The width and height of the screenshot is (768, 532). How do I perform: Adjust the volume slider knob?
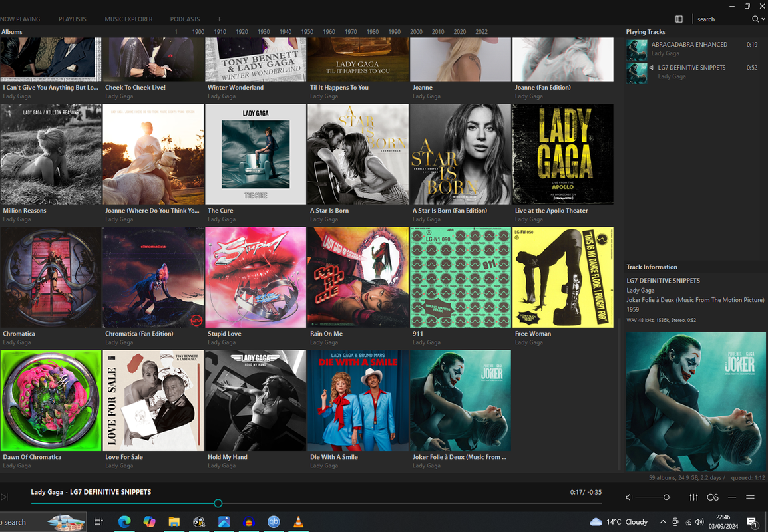(x=666, y=497)
